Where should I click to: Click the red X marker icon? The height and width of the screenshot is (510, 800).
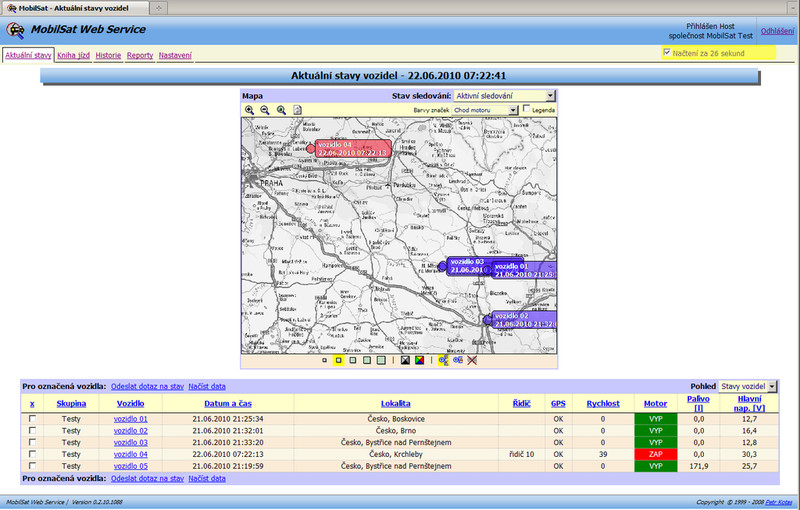[x=472, y=361]
